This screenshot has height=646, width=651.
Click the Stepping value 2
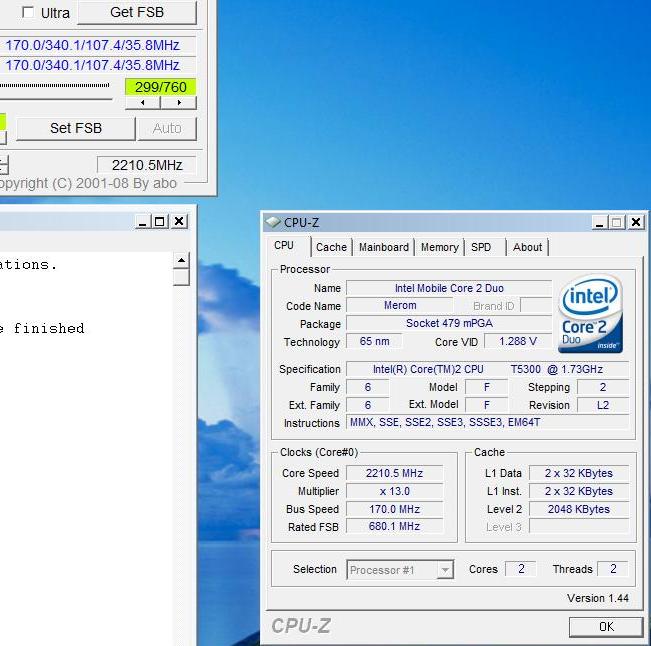(603, 387)
